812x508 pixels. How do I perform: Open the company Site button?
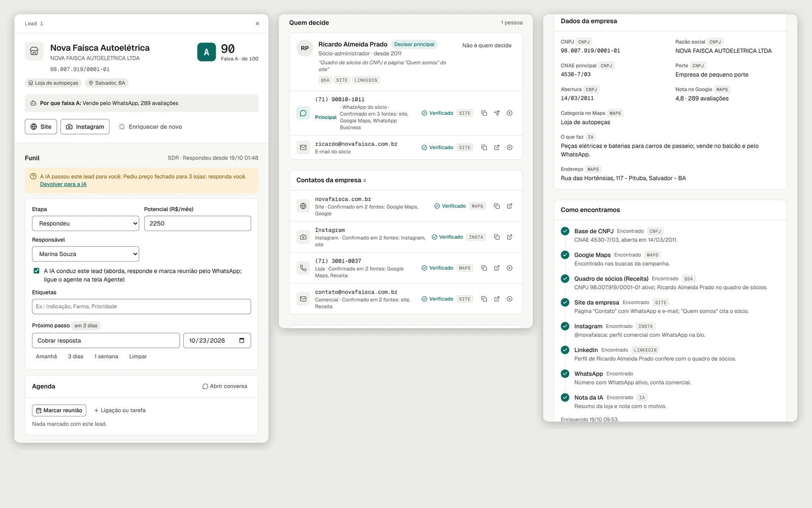click(41, 126)
